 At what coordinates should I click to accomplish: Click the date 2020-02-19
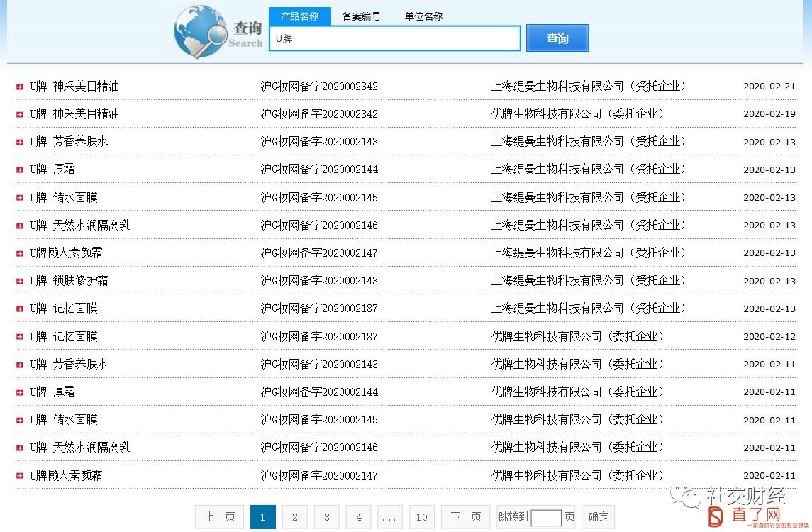tap(769, 114)
